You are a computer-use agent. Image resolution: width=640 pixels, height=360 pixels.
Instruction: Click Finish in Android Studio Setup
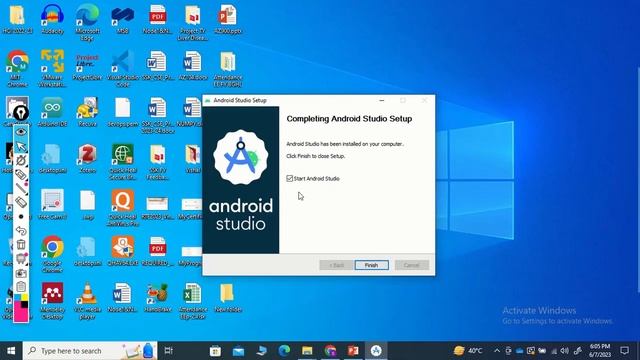point(371,265)
